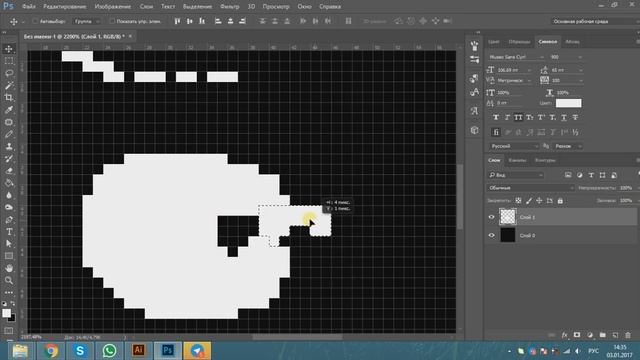The height and width of the screenshot is (360, 640).
Task: Enable the Показать упр. элем. checkbox
Action: point(111,21)
